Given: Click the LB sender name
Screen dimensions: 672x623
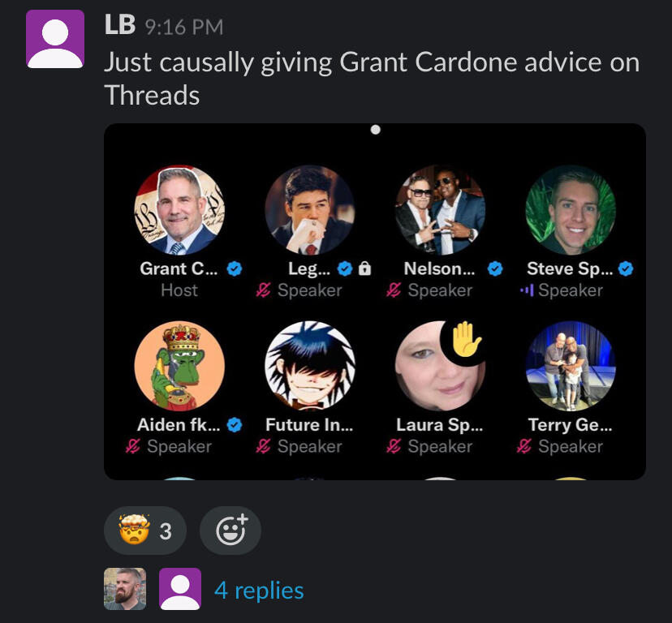Looking at the screenshot, I should click(x=120, y=25).
